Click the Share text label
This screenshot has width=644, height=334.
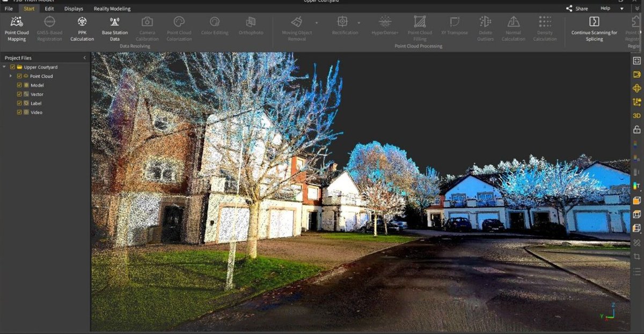click(582, 9)
